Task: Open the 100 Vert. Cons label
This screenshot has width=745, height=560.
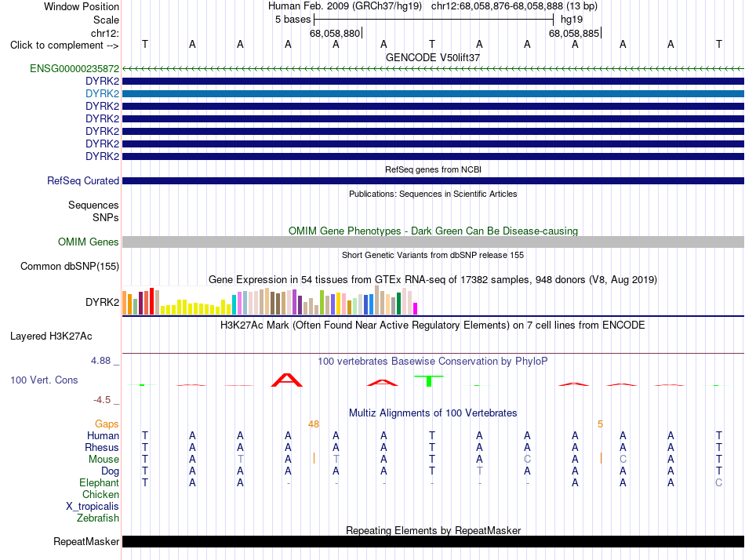Action: [44, 380]
